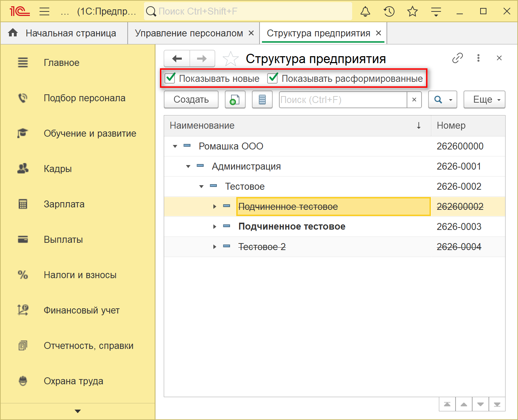Screen dimensions: 518x420
Task: Open favorites star in title bar
Action: pos(413,11)
